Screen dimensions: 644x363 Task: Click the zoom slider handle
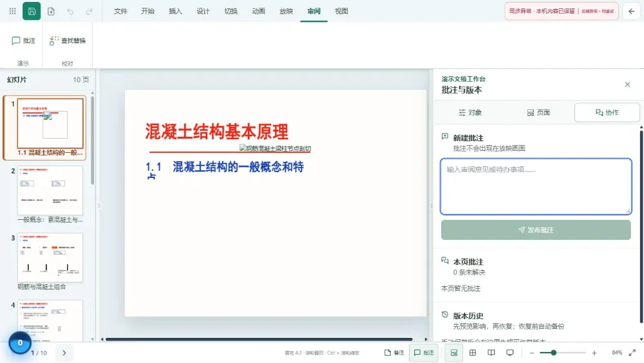pos(554,353)
